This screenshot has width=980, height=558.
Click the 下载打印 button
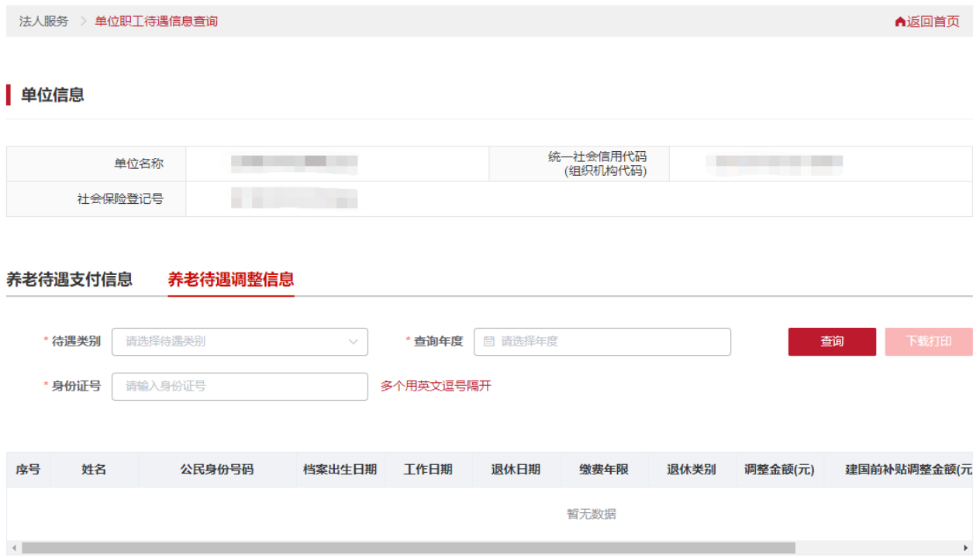click(928, 342)
